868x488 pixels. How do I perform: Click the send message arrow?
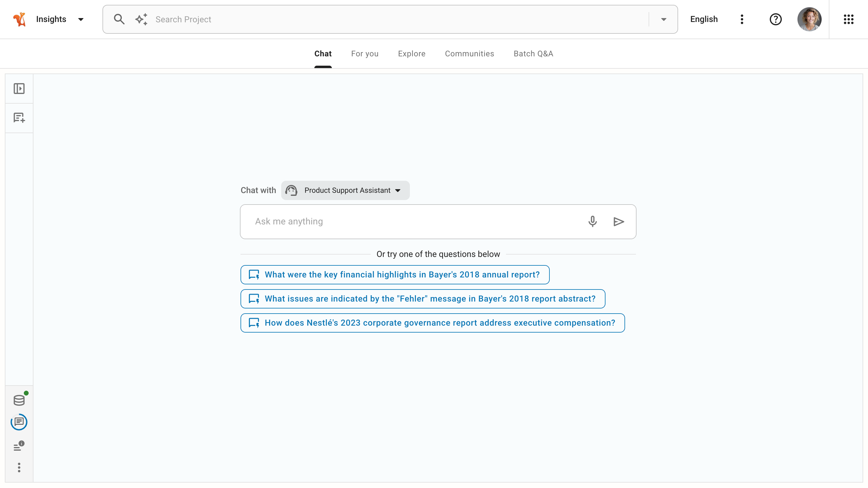[618, 222]
